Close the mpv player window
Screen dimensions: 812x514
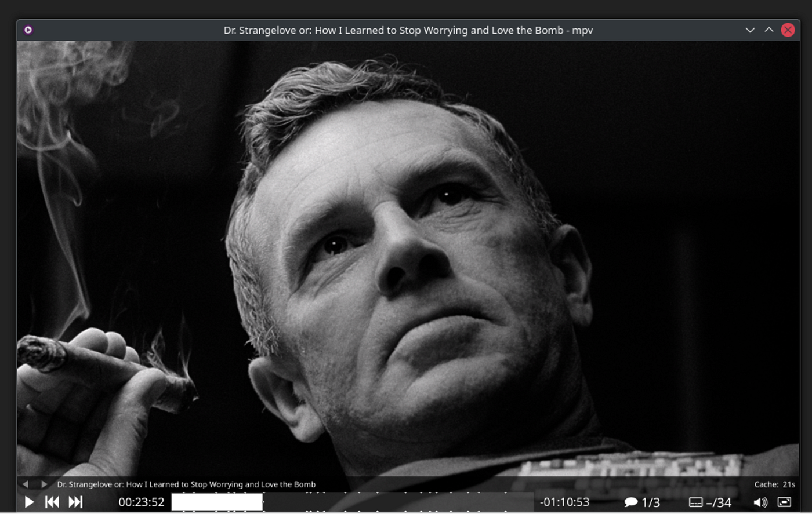(788, 30)
